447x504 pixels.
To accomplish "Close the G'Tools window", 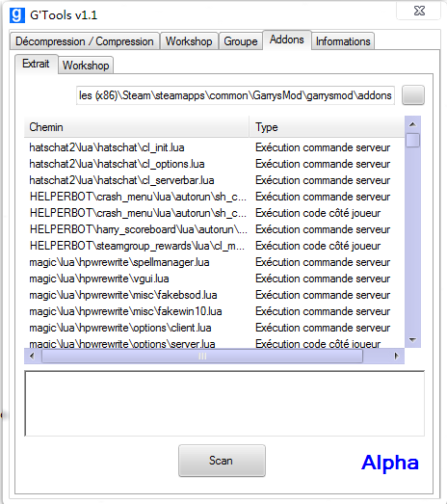I will (419, 11).
